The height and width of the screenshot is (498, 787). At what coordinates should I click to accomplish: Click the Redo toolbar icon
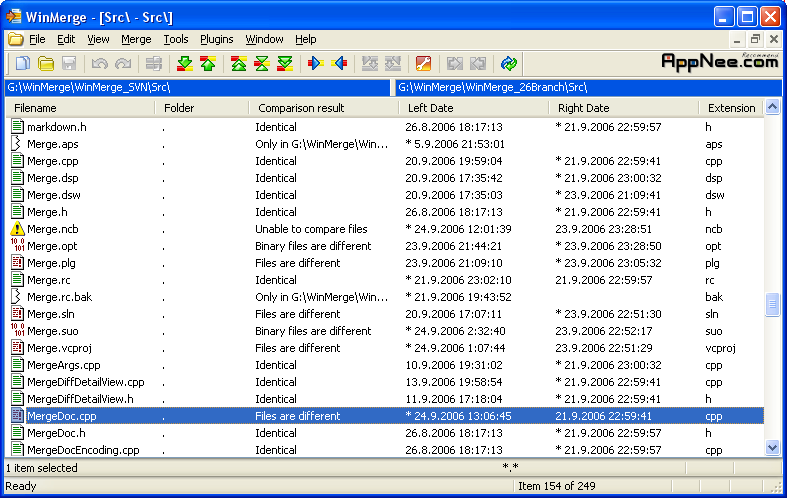pos(123,63)
